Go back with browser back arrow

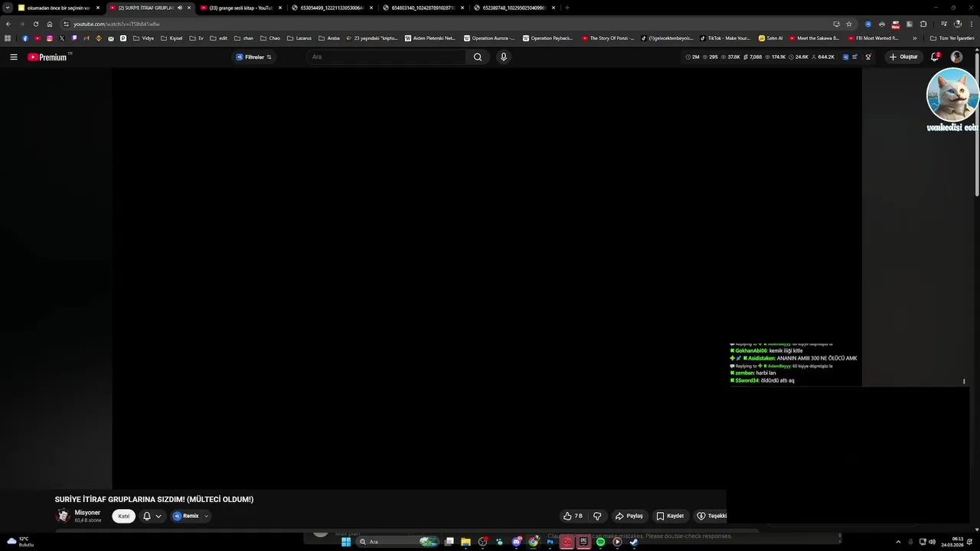click(8, 24)
